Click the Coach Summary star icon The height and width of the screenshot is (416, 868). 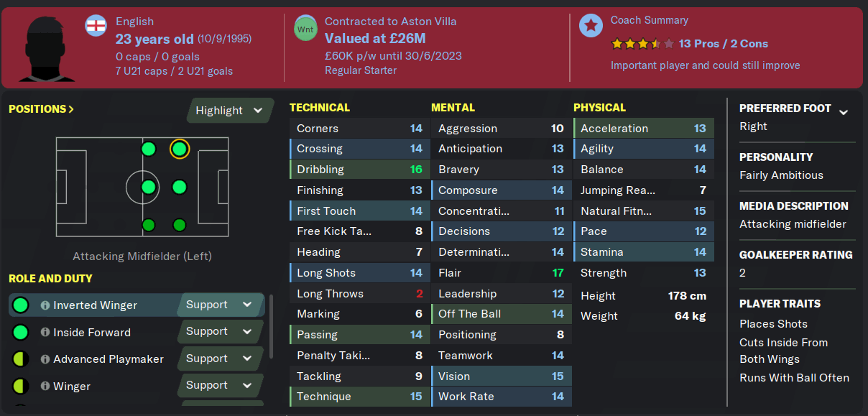[591, 26]
